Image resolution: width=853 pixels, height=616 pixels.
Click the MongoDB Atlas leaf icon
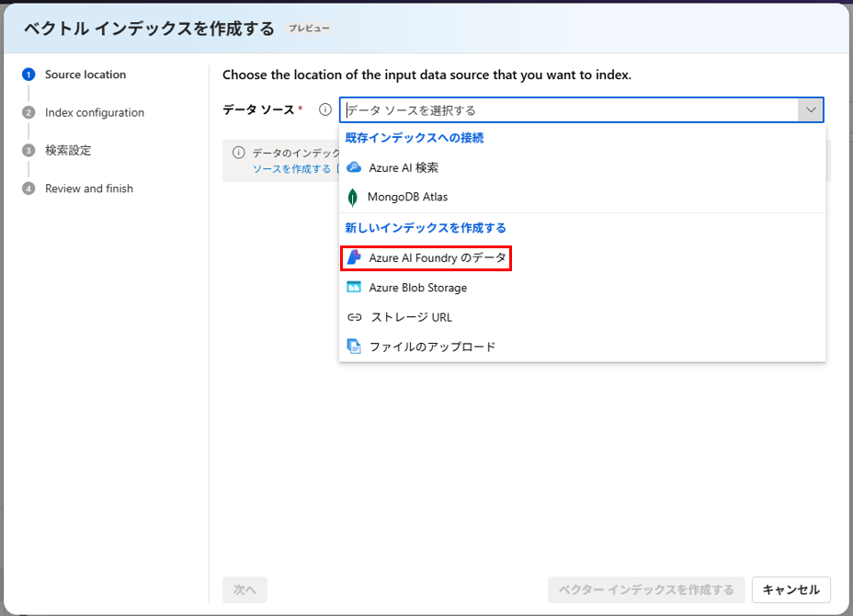353,197
